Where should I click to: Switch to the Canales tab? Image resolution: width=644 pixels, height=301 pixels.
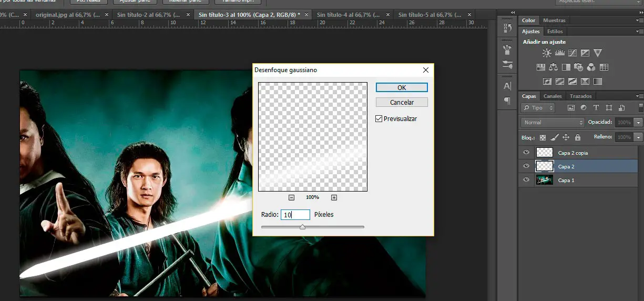553,96
